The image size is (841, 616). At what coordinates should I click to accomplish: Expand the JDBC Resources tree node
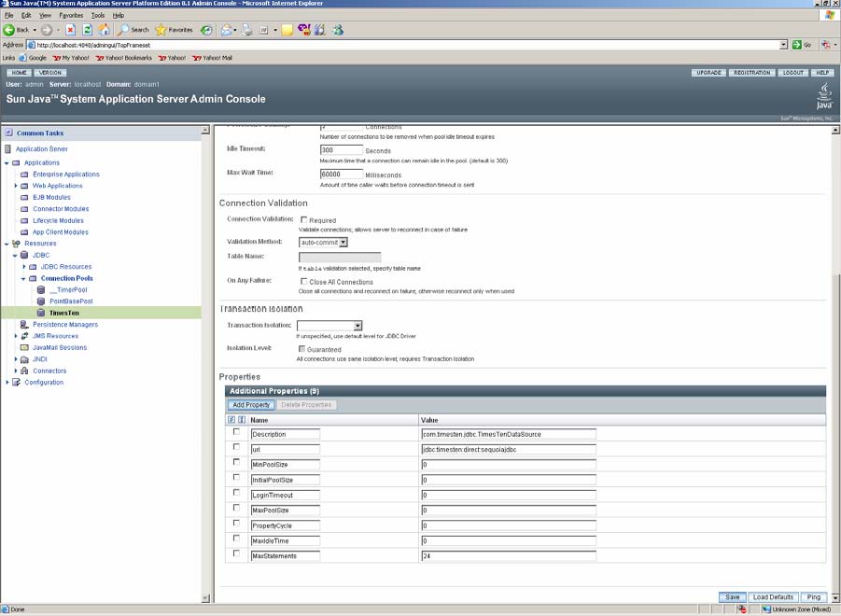[23, 266]
